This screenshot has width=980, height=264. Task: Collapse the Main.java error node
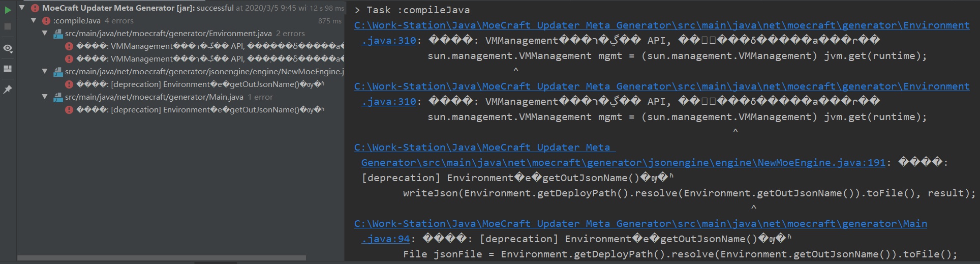(x=45, y=97)
